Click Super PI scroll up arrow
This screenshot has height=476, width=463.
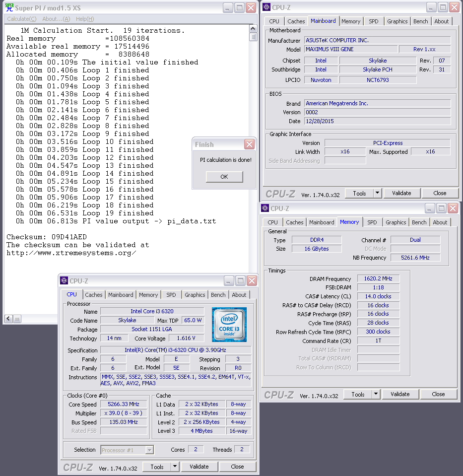coord(253,28)
